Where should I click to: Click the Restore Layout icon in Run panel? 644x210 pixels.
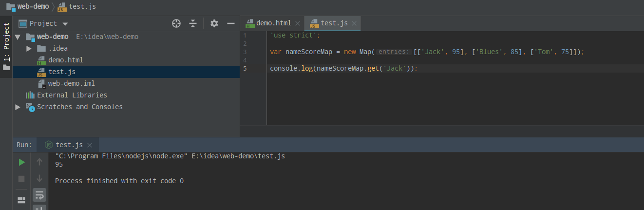coord(21,200)
